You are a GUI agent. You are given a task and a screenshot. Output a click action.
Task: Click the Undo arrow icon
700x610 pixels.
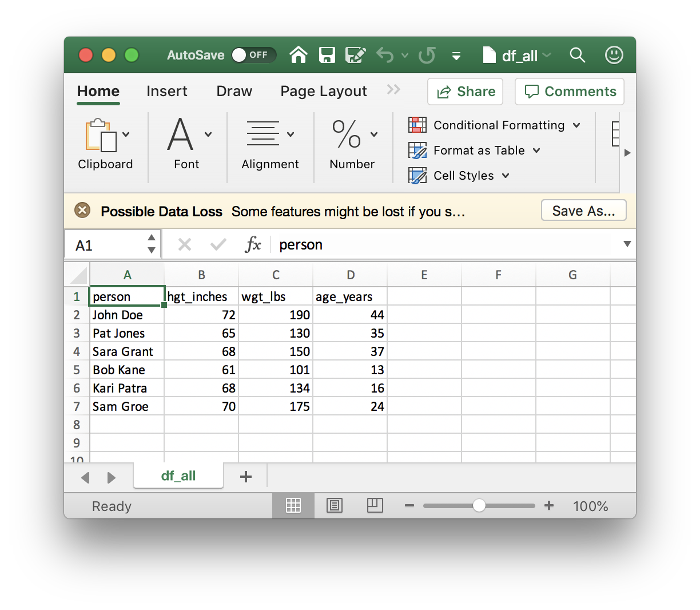click(x=385, y=55)
